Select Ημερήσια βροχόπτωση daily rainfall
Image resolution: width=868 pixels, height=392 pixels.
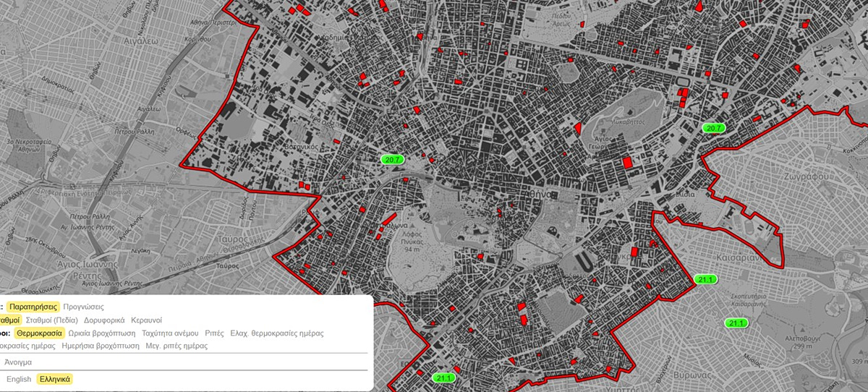click(101, 346)
